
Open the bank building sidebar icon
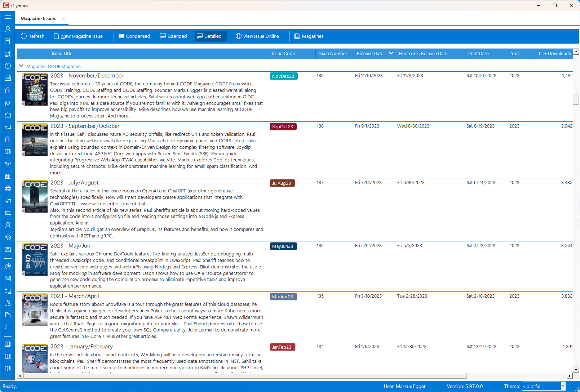(x=8, y=176)
